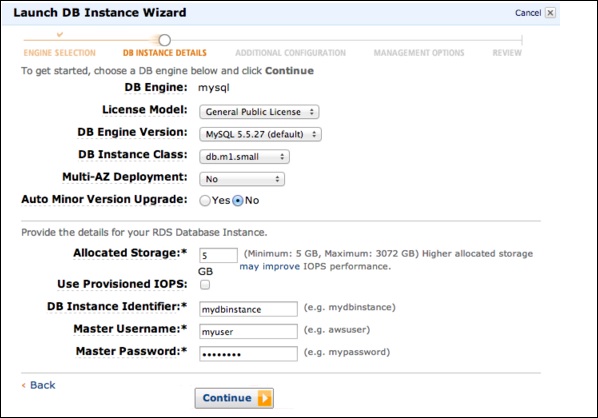Select No for Auto Minor Version Upgrade

238,201
